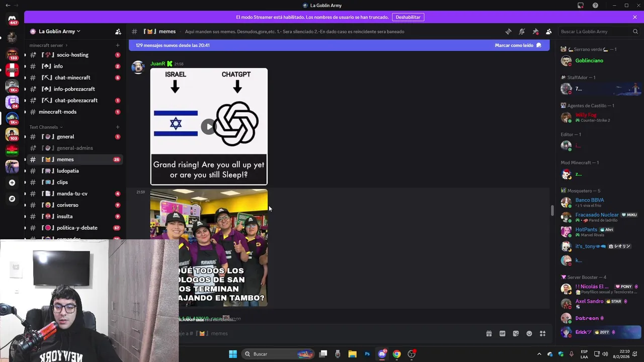The image size is (644, 362).
Task: Create channel in Text Channels category
Action: pyautogui.click(x=118, y=127)
